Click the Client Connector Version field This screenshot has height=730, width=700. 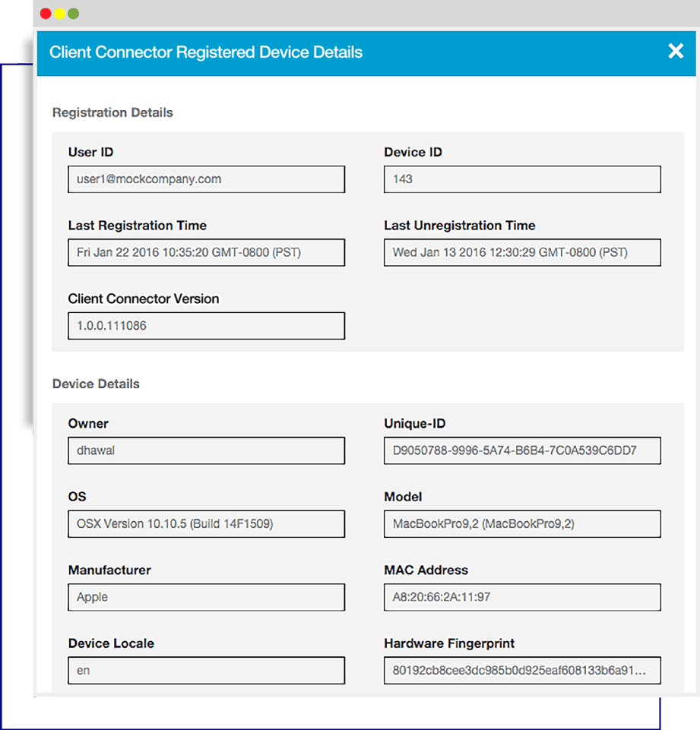tap(206, 326)
